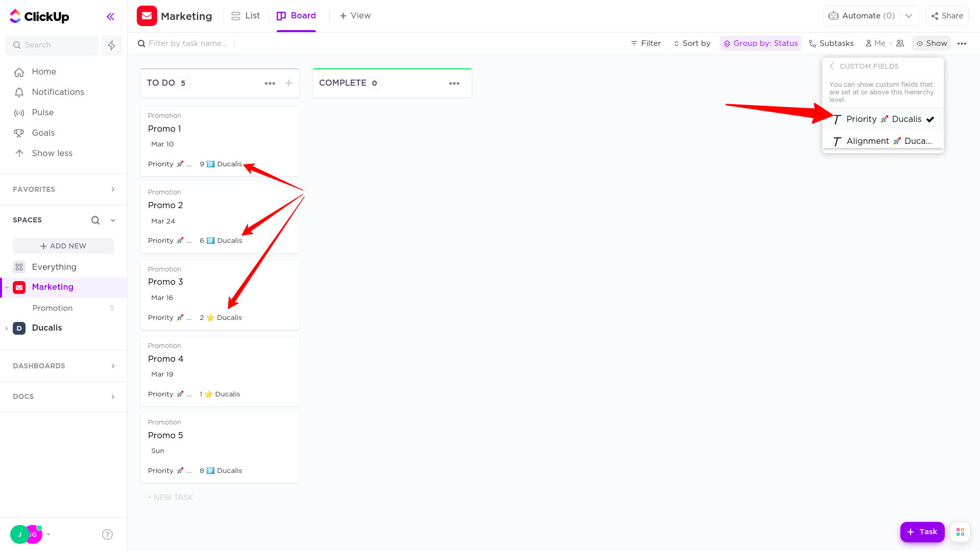
Task: Collapse Spaces section chevron
Action: click(113, 220)
